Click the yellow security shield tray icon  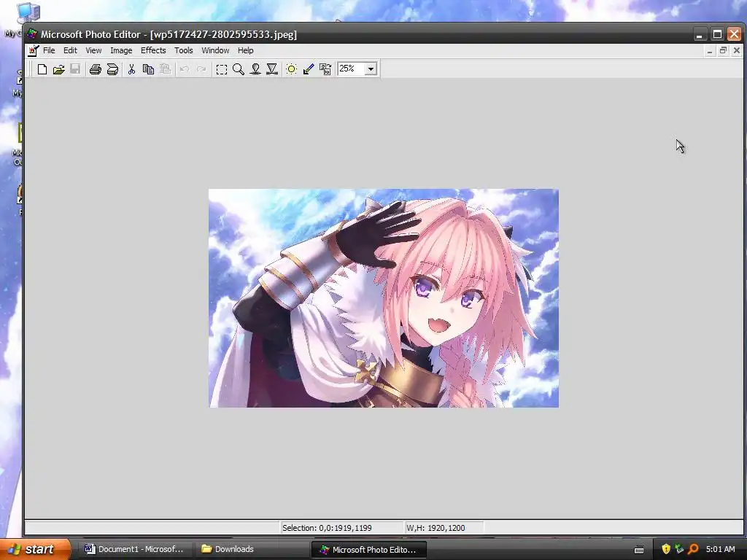pos(666,549)
